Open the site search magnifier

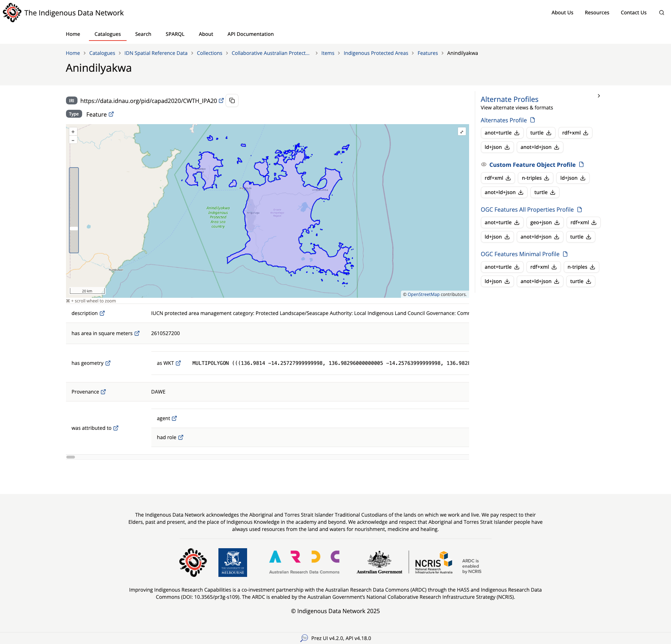(x=661, y=13)
